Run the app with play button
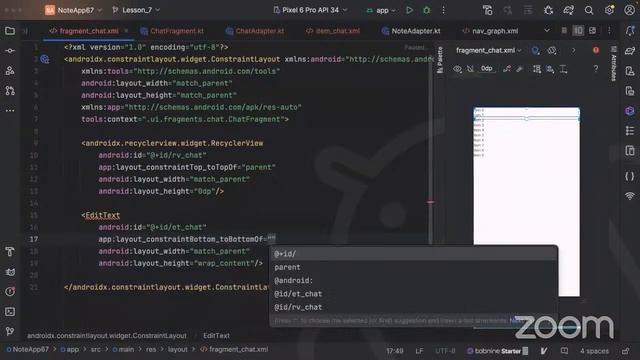This screenshot has height=360, width=640. 409,10
